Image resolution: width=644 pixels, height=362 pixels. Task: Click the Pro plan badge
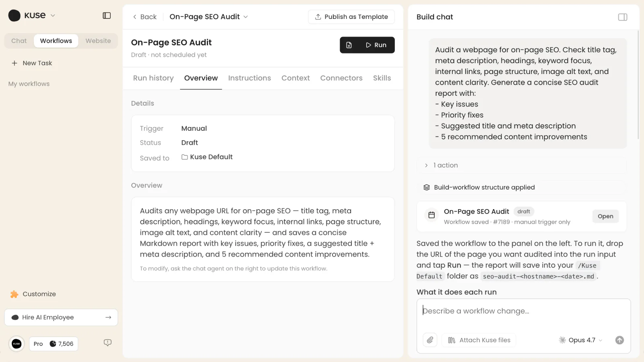(x=38, y=344)
